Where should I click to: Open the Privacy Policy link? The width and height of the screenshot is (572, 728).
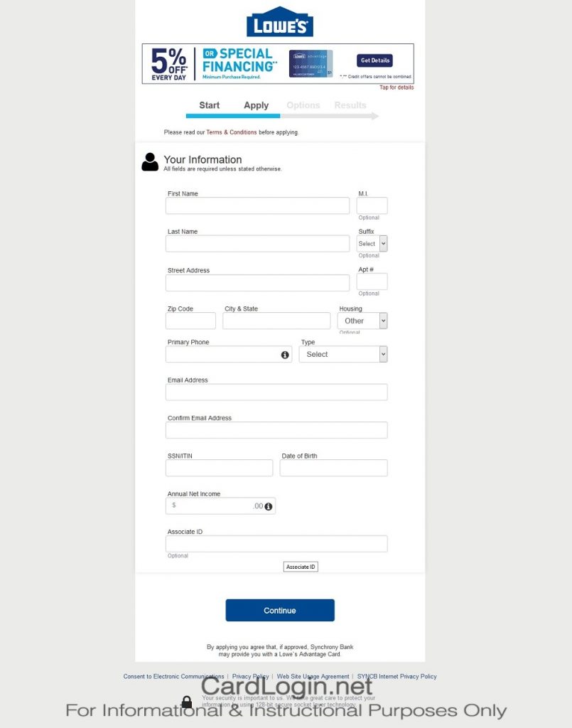tap(251, 677)
